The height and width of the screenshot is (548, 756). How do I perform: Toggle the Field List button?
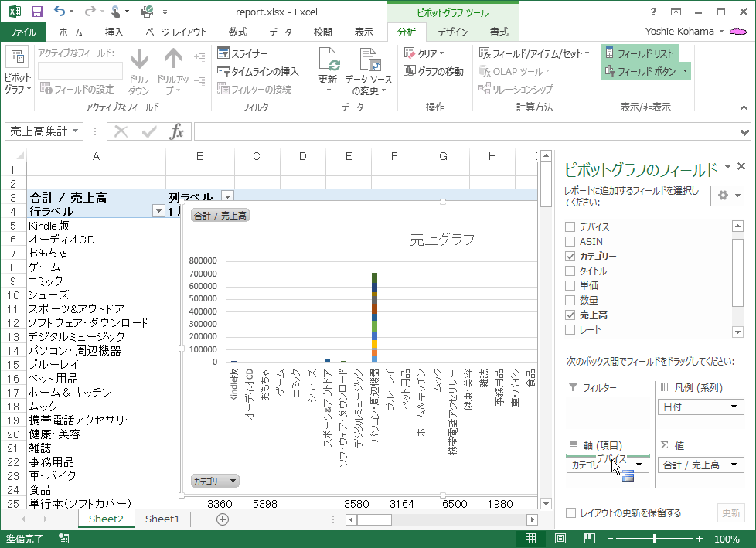pos(639,53)
